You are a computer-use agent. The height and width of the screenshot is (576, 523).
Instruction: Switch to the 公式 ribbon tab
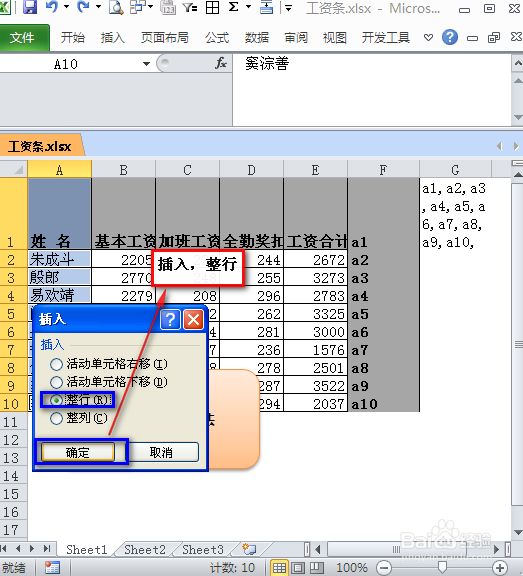217,37
